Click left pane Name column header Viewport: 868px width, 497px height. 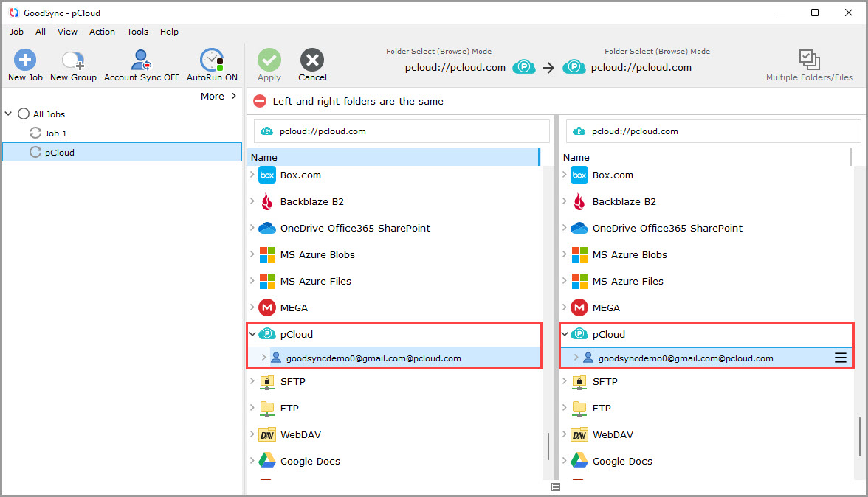tap(393, 157)
